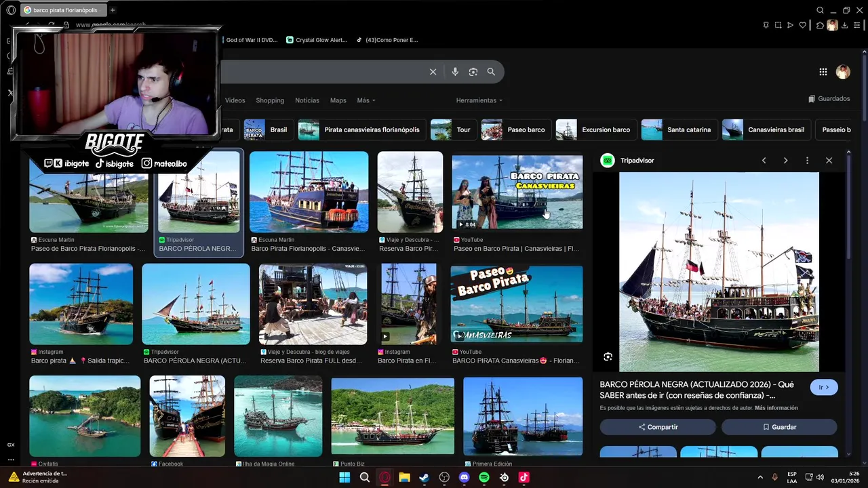Open '(43)Como Poner E...' bookmark
The image size is (868, 488).
click(x=387, y=40)
